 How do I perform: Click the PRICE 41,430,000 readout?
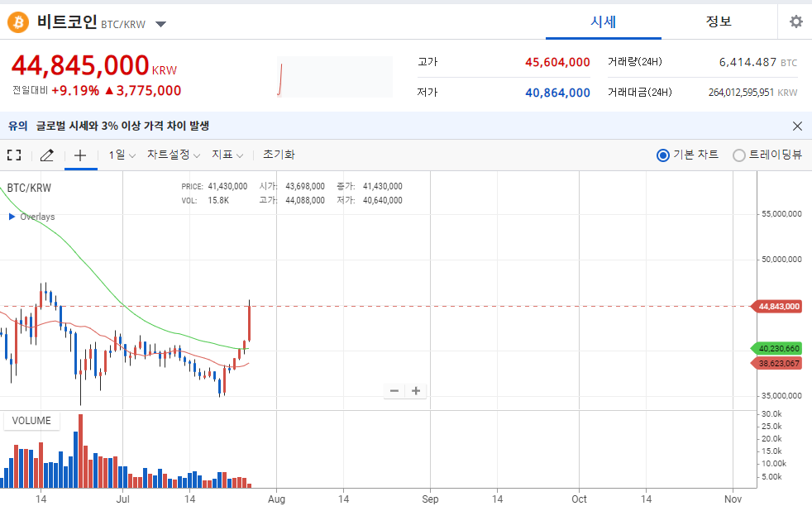click(x=214, y=187)
